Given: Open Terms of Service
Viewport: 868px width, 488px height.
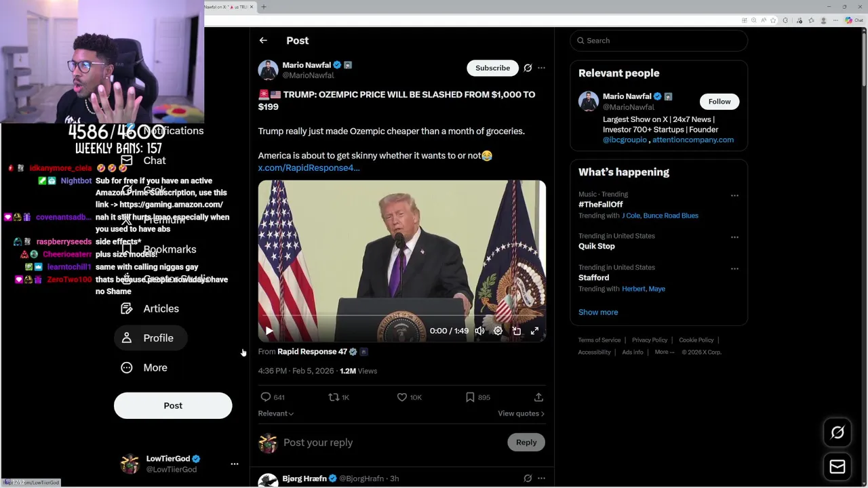Looking at the screenshot, I should (x=599, y=340).
